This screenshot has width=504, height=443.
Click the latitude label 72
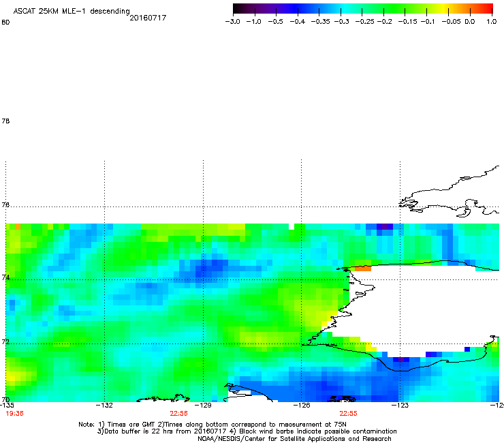(x=5, y=341)
